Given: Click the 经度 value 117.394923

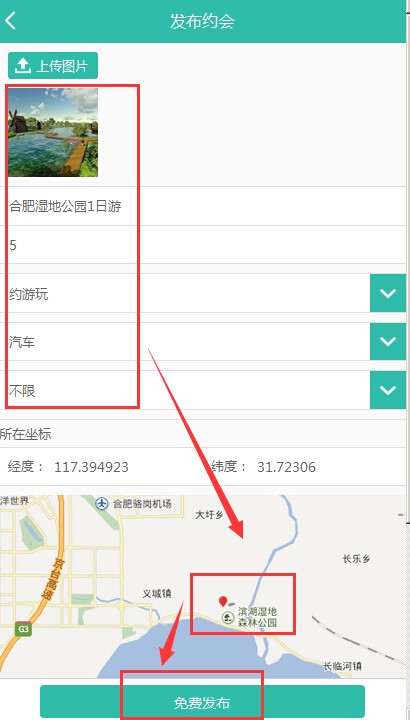Looking at the screenshot, I should pos(91,467).
